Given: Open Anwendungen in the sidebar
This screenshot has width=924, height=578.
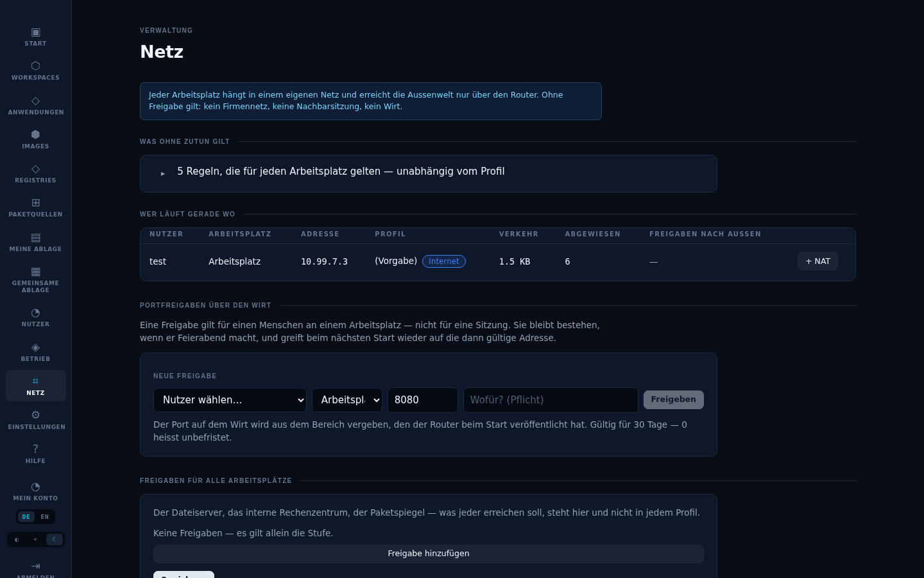Looking at the screenshot, I should point(35,105).
